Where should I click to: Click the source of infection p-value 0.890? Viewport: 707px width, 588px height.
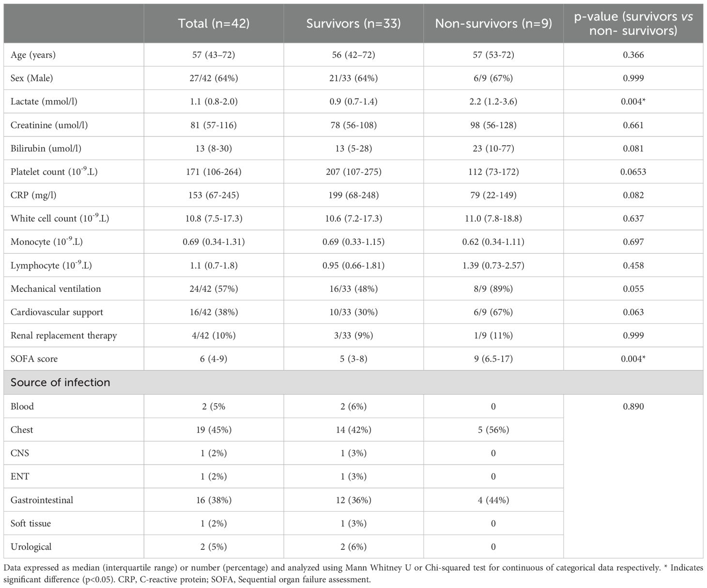point(633,407)
